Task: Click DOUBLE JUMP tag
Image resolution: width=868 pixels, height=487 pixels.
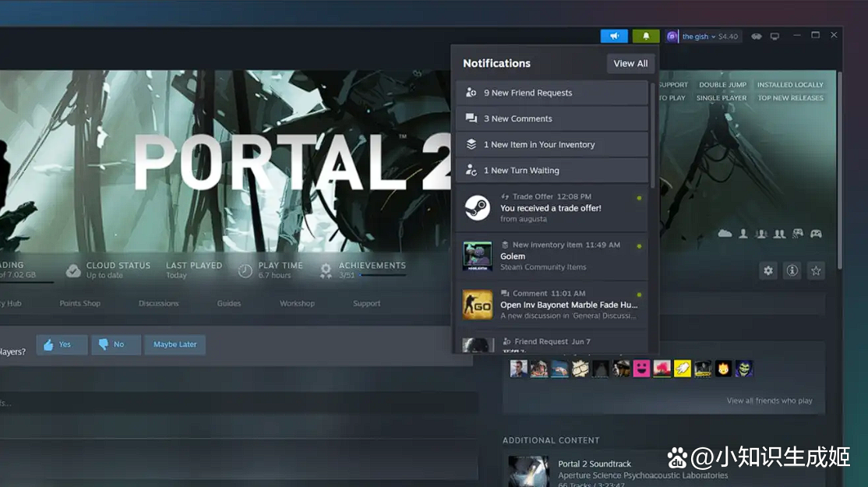Action: point(722,85)
